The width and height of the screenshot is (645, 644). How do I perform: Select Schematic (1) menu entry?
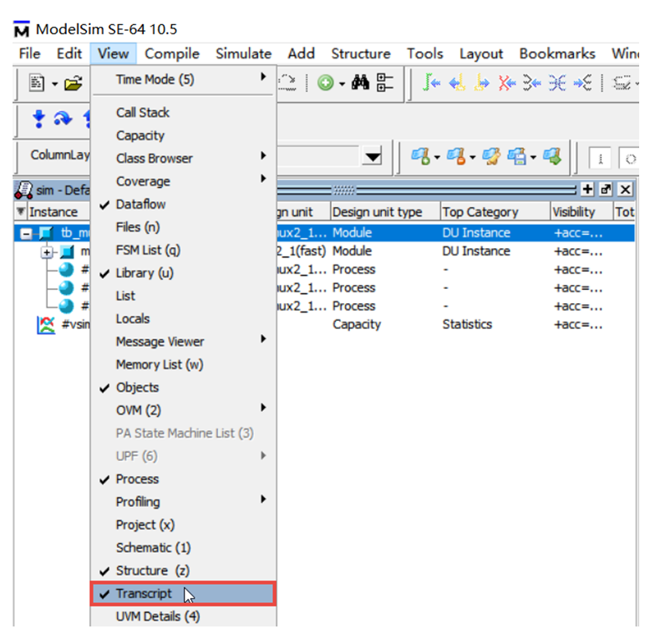click(x=184, y=548)
